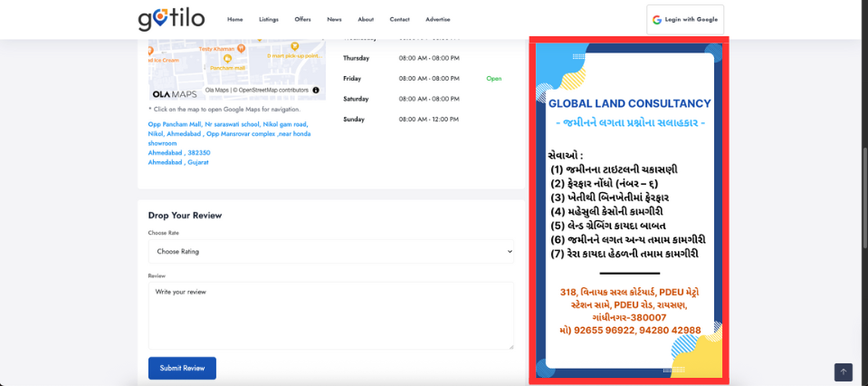Open the Global Land Consultancy advertisement
Image resolution: width=868 pixels, height=386 pixels.
pos(629,210)
